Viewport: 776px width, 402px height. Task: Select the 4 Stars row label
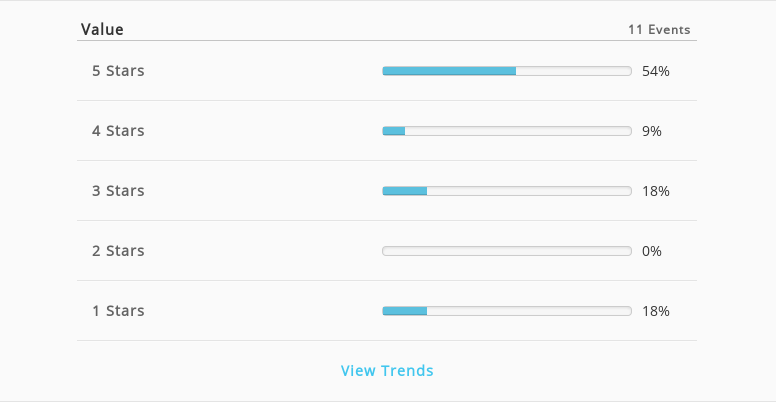[x=118, y=131]
